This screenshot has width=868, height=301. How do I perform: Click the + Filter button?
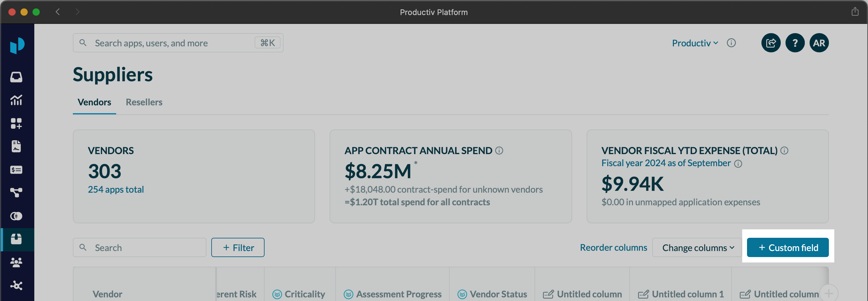[237, 247]
